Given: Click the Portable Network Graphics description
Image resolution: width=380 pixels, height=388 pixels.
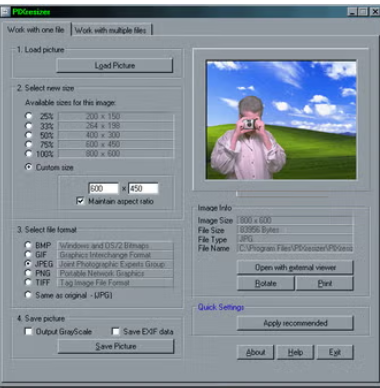Looking at the screenshot, I should [115, 273].
